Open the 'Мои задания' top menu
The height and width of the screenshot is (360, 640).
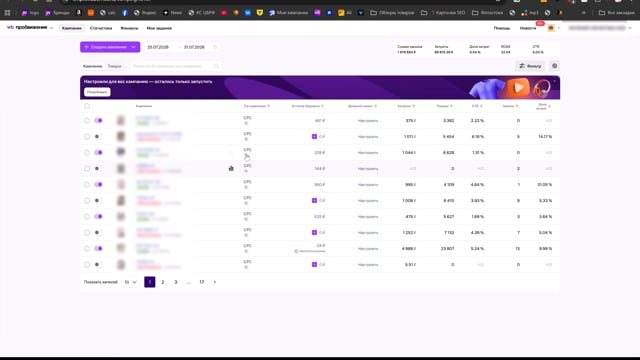pyautogui.click(x=159, y=28)
